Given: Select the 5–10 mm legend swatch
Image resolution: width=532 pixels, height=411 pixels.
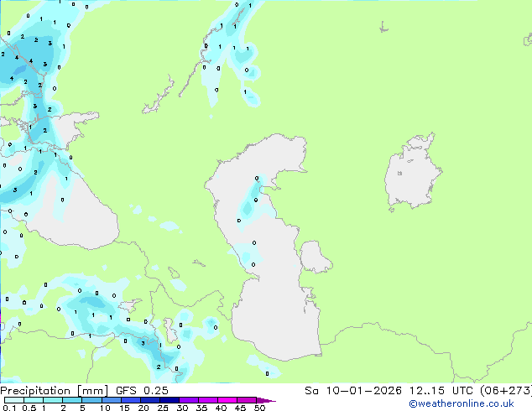Looking at the screenshot, I should 91,400.
